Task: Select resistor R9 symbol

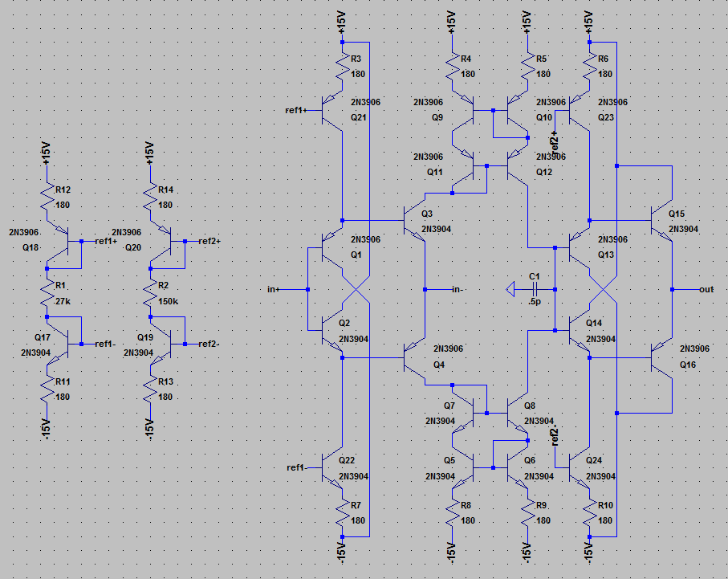Action: point(528,512)
